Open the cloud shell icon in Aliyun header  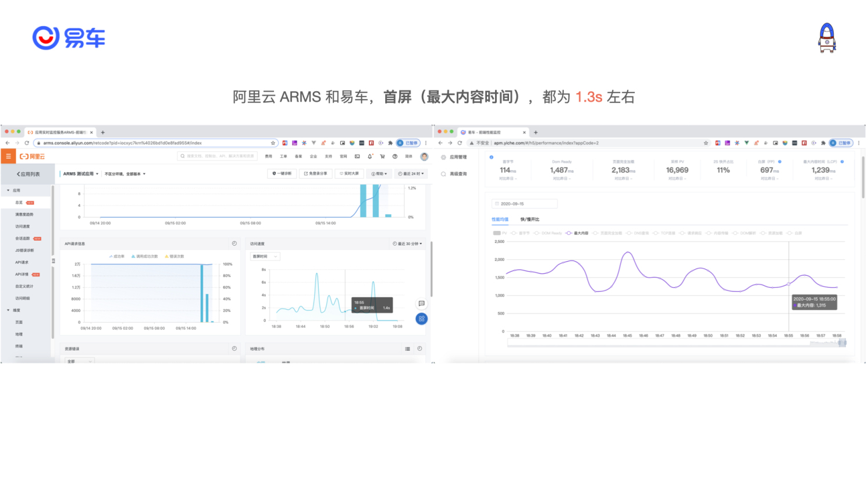coord(357,156)
